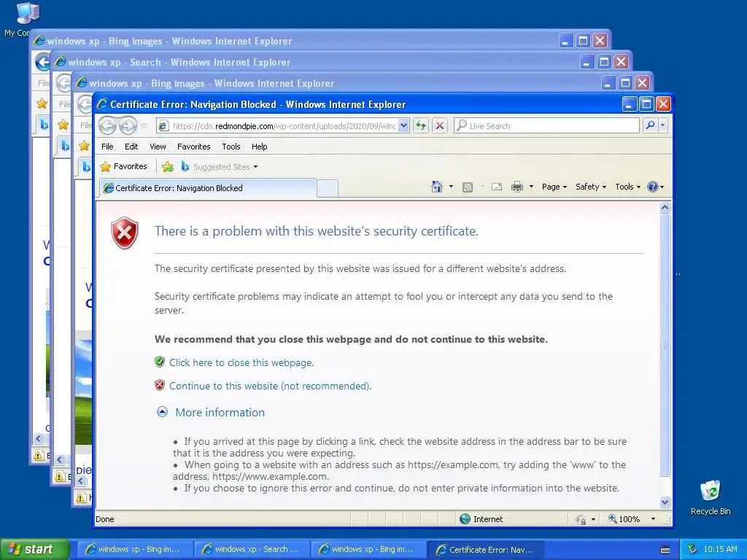Screen dimensions: 747x560
Task: Click the red Stop icon by the address bar
Action: [x=440, y=125]
